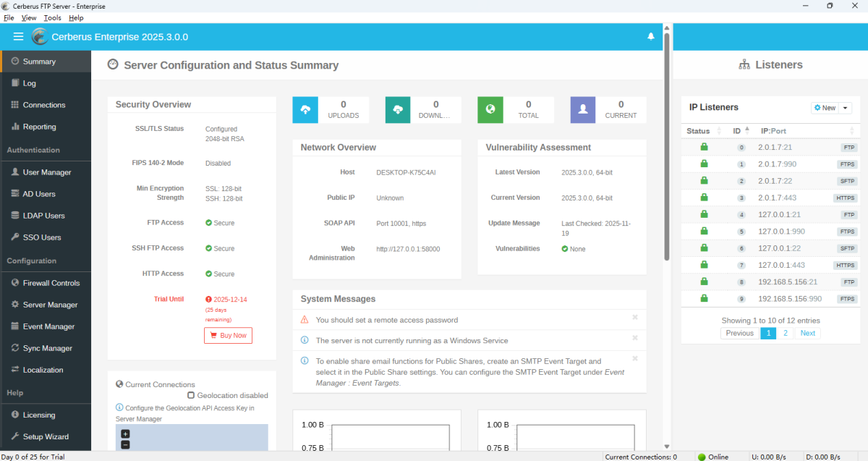The width and height of the screenshot is (868, 461).
Task: Add a new IP listener
Action: (x=825, y=108)
